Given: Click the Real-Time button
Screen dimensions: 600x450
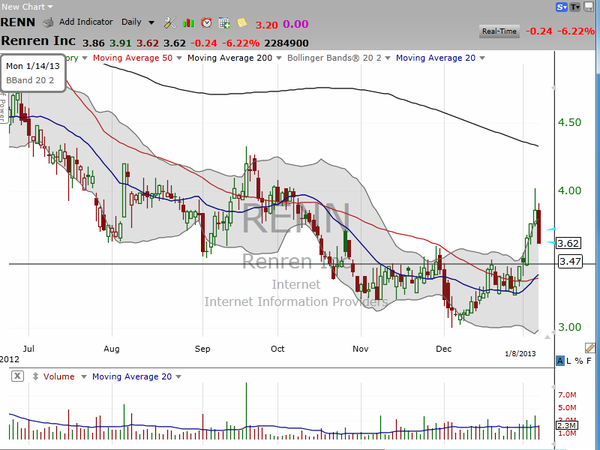Looking at the screenshot, I should click(499, 31).
